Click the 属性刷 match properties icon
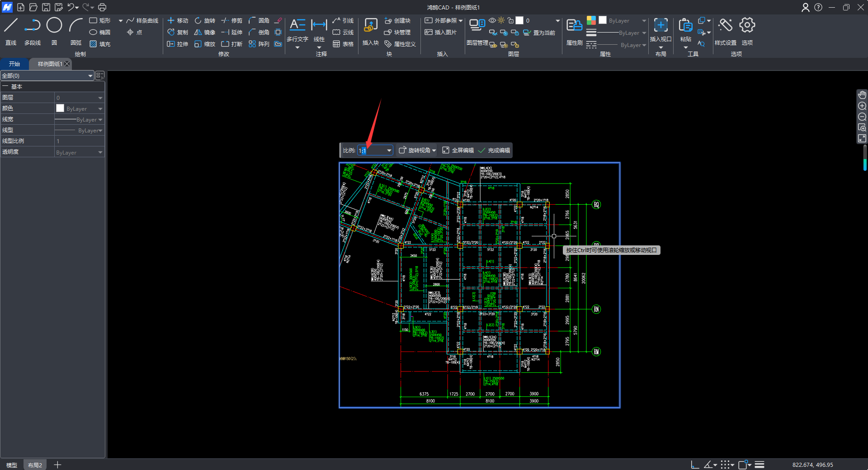Viewport: 868px width, 470px height. point(574,26)
